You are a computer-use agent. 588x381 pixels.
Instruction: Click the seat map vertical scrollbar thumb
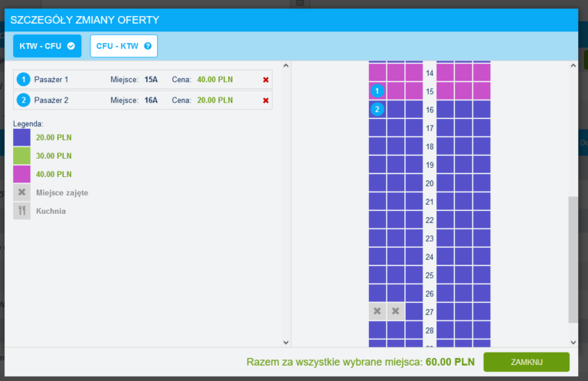pyautogui.click(x=573, y=258)
